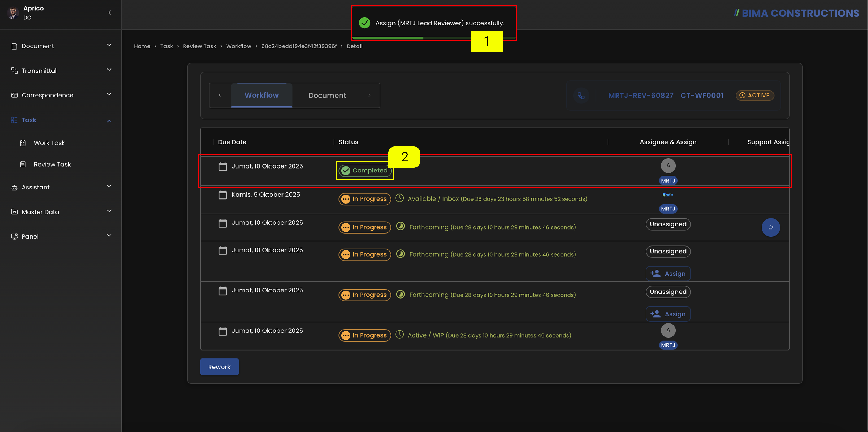Viewport: 868px width, 432px height.
Task: Click the Document menu icon in sidebar
Action: pyautogui.click(x=14, y=46)
